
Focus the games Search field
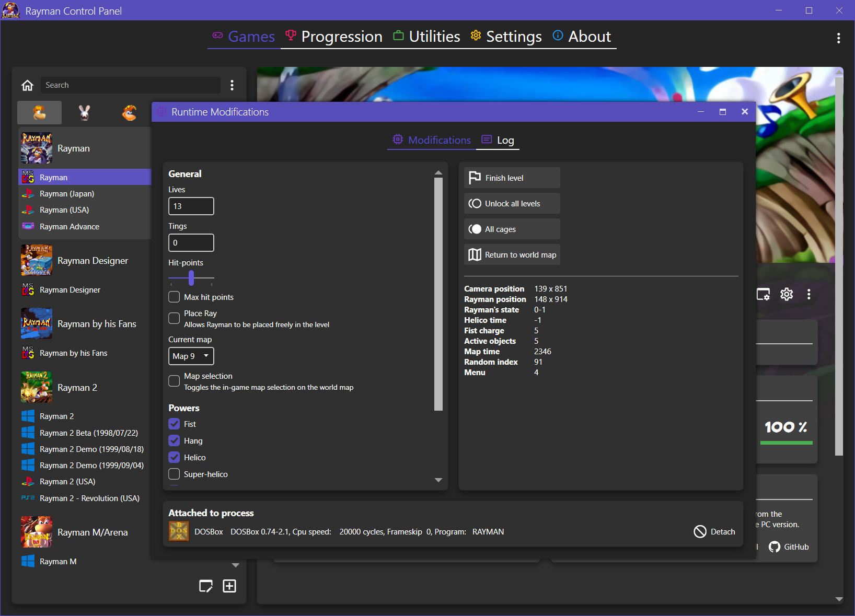[x=131, y=85]
